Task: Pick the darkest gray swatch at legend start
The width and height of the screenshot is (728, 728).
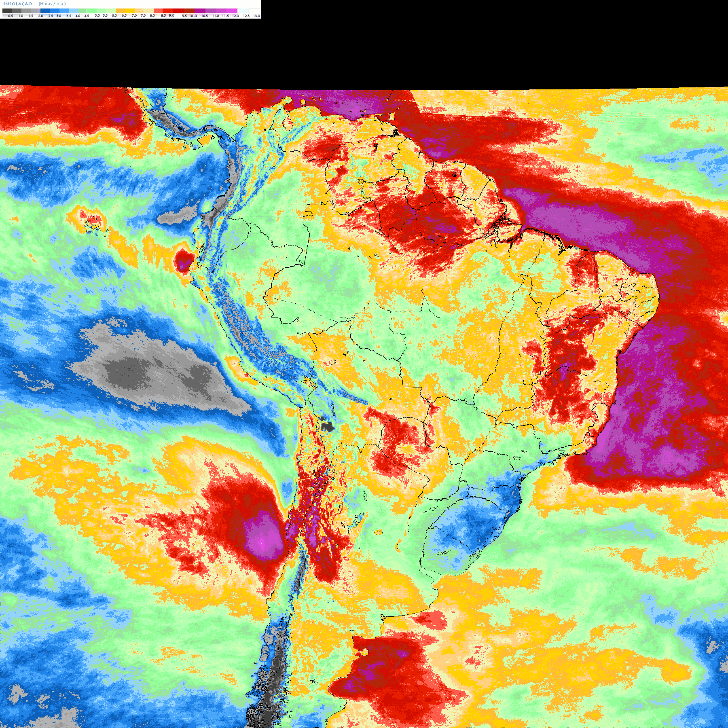Action: click(7, 11)
